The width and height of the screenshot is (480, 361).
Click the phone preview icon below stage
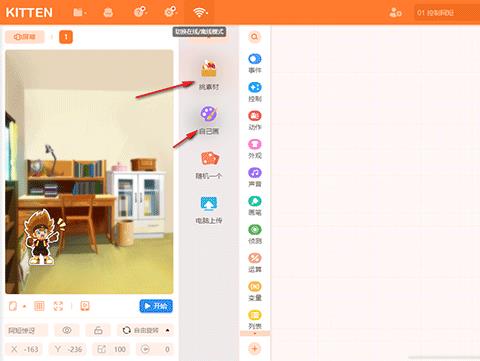85,306
